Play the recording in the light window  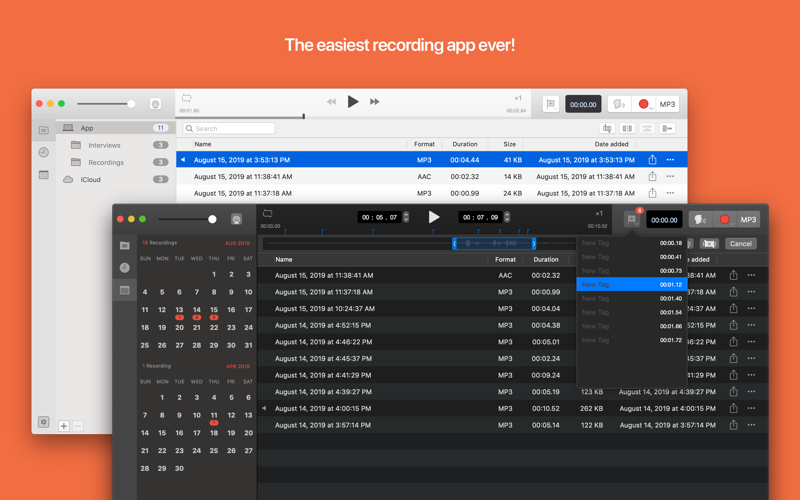(353, 102)
